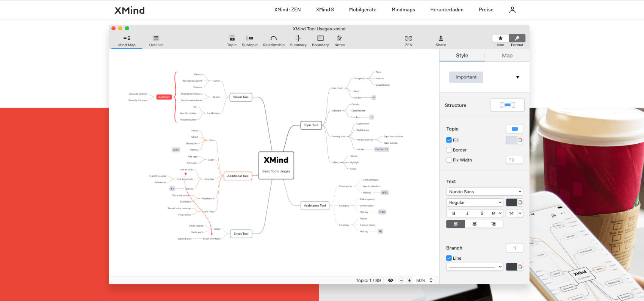Select the Relationship tool
This screenshot has height=301, width=644.
(274, 38)
